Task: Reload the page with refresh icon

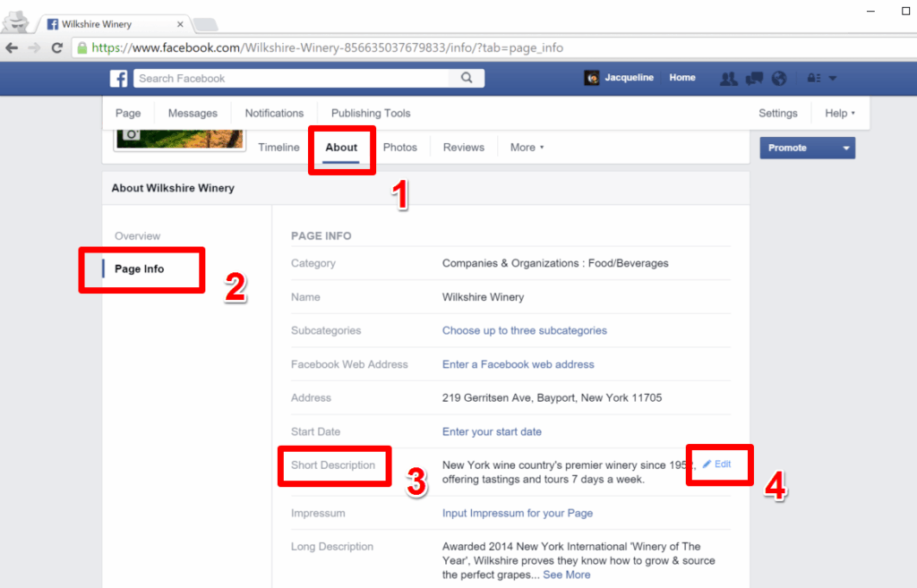Action: pyautogui.click(x=56, y=48)
